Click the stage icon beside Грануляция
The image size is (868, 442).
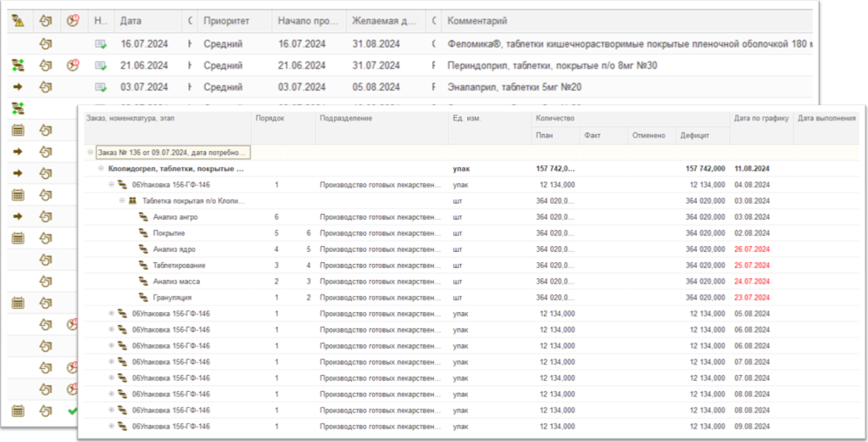[143, 298]
